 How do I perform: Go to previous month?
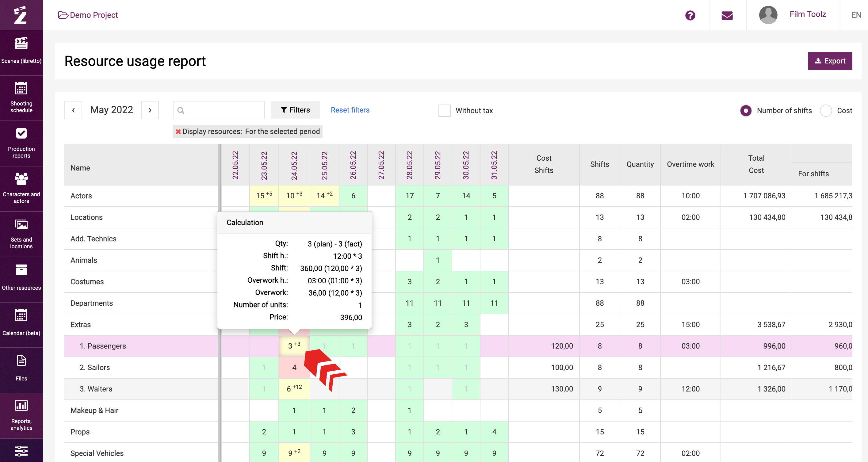click(x=73, y=110)
